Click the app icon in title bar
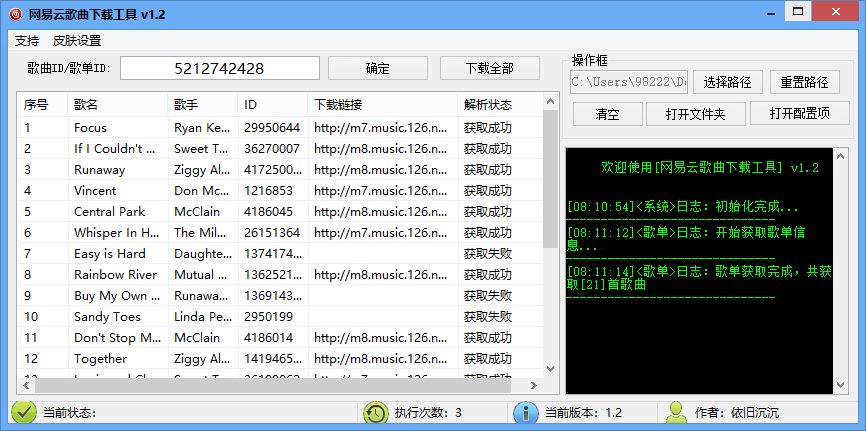Screen dimensions: 866x431 click(14, 14)
